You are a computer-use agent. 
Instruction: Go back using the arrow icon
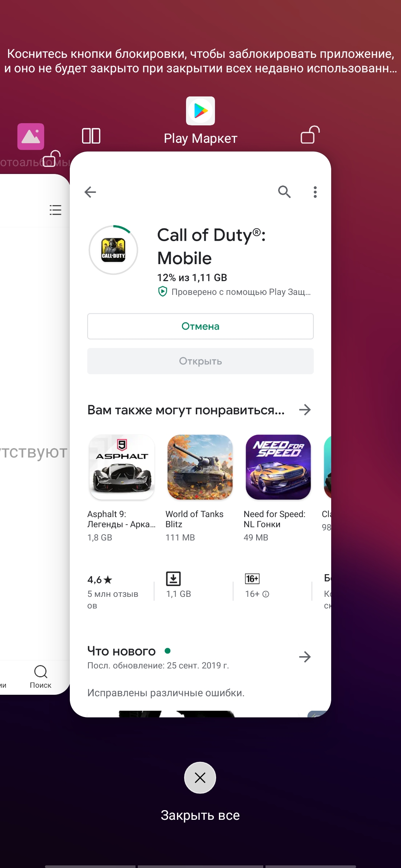pyautogui.click(x=90, y=192)
